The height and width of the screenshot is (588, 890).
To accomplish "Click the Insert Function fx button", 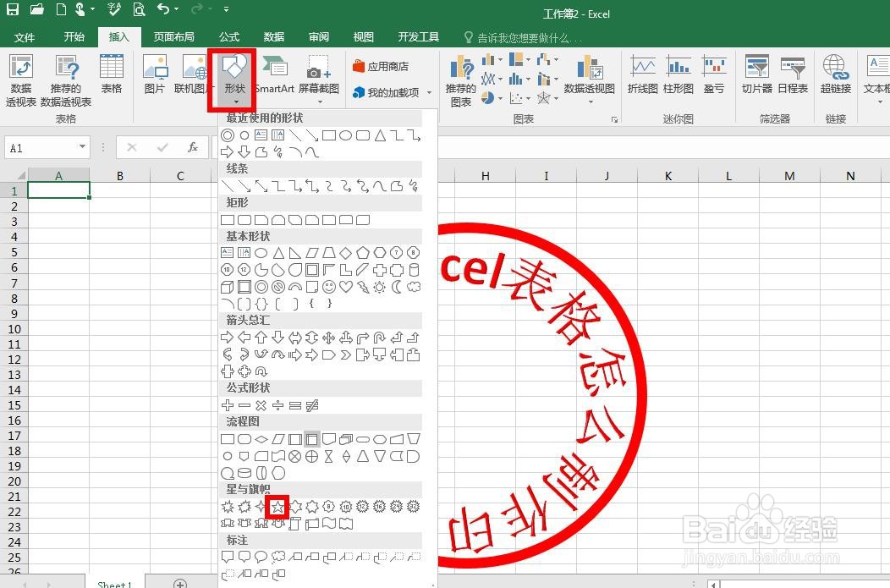I will pos(193,147).
